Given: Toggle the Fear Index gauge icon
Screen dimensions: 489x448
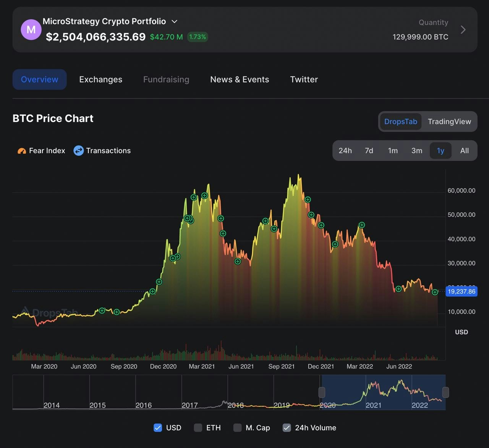Looking at the screenshot, I should 22,151.
